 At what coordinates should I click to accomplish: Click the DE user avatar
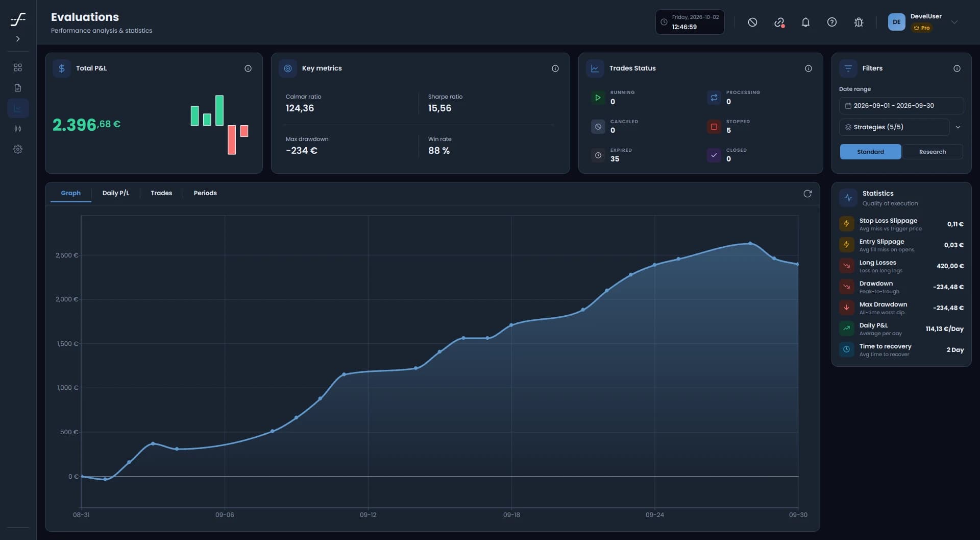coord(896,22)
